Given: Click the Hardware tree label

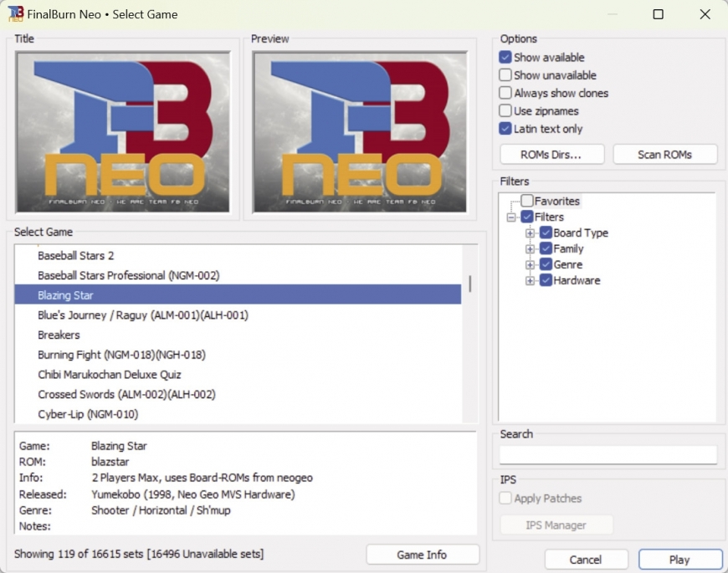Looking at the screenshot, I should (x=577, y=281).
